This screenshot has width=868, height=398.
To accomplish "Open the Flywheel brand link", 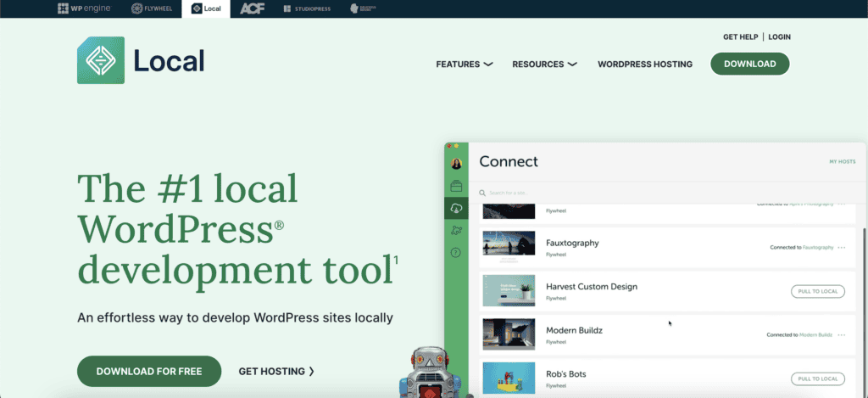I will tap(152, 8).
